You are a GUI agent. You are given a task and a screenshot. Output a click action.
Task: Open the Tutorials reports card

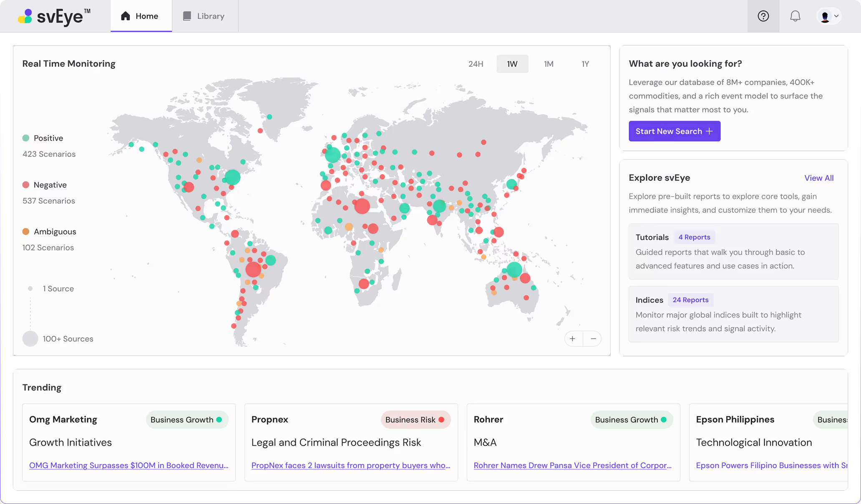click(733, 251)
